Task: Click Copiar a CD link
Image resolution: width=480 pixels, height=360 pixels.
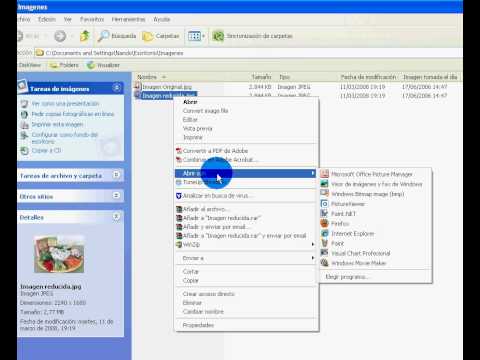Action: (x=46, y=151)
